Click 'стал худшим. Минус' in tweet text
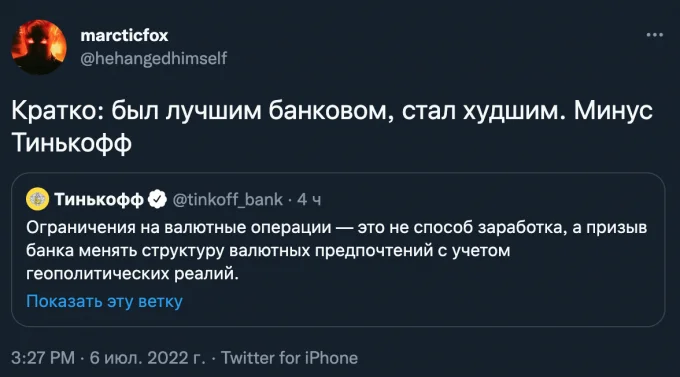680x377 pixels. pos(527,111)
